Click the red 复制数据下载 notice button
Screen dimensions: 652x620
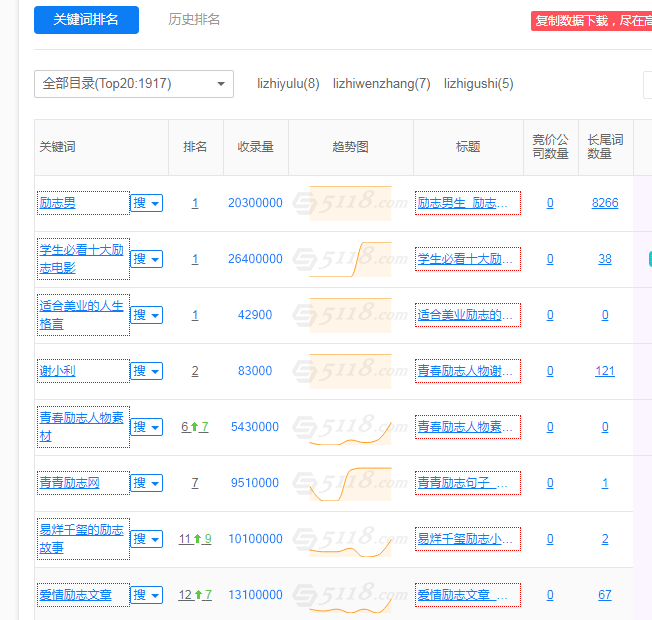tap(591, 21)
